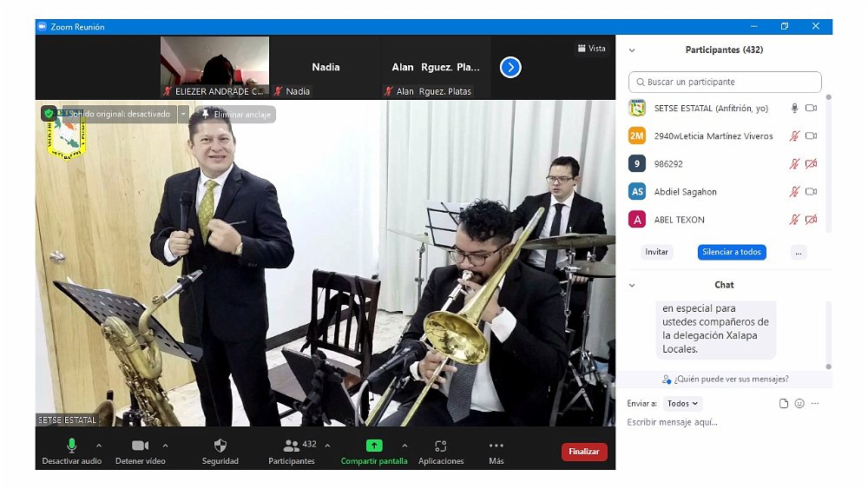Open the Aplicaciones icon
This screenshot has width=868, height=489.
tap(441, 446)
